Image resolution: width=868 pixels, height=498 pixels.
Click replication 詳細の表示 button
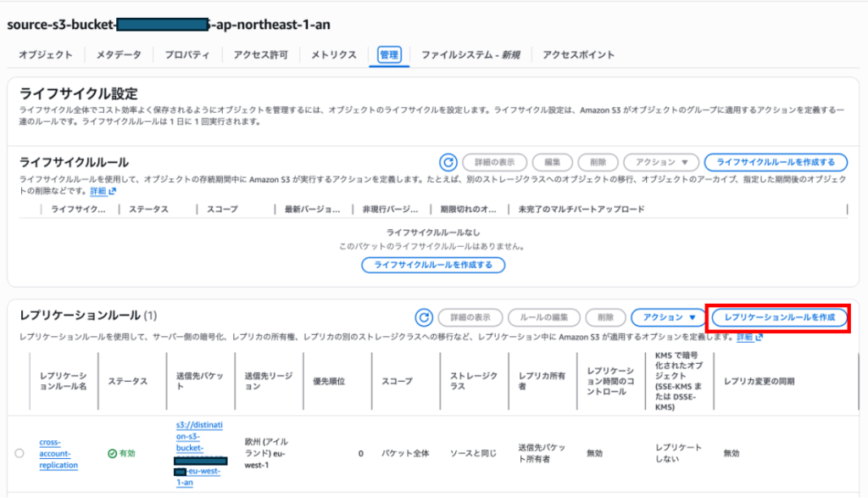[470, 317]
